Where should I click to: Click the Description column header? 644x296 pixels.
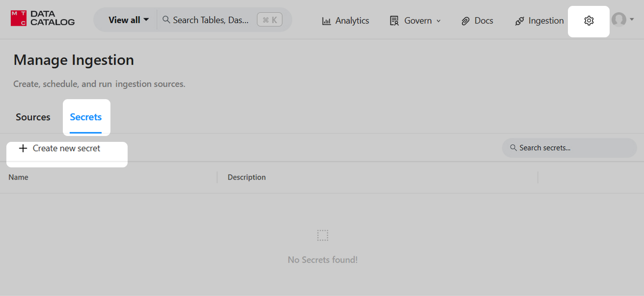click(246, 177)
